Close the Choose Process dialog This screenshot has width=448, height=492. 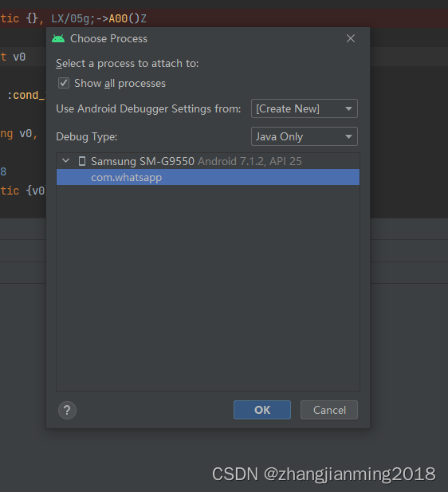point(351,38)
